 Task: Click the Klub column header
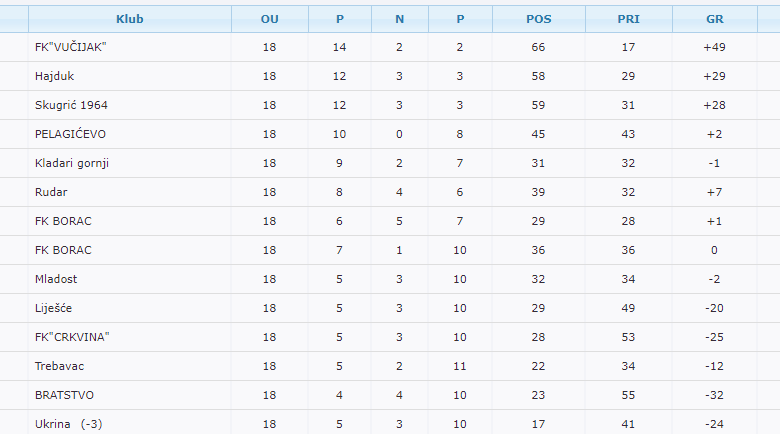click(129, 19)
